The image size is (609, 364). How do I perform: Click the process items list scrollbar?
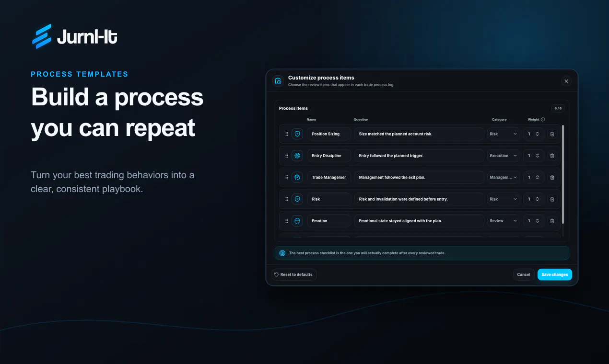(x=563, y=174)
